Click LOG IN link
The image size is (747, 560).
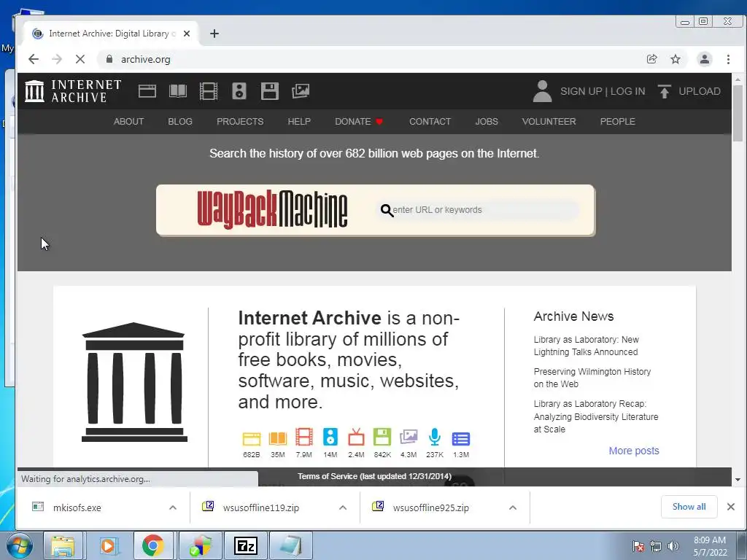tap(628, 91)
